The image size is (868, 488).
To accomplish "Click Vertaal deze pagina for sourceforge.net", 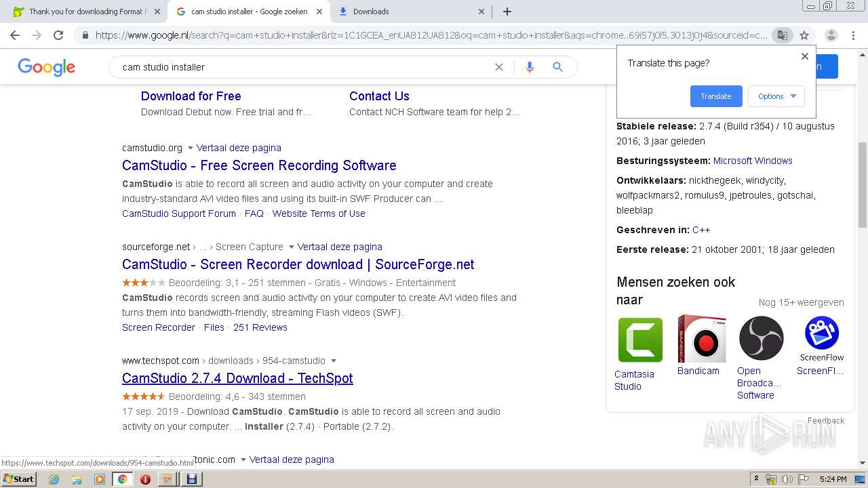I will point(340,247).
